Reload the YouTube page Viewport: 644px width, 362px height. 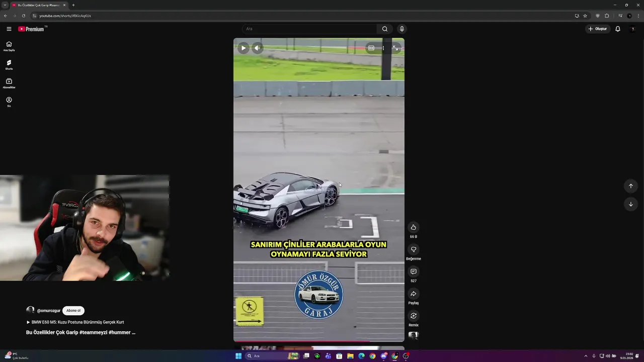pos(23,16)
